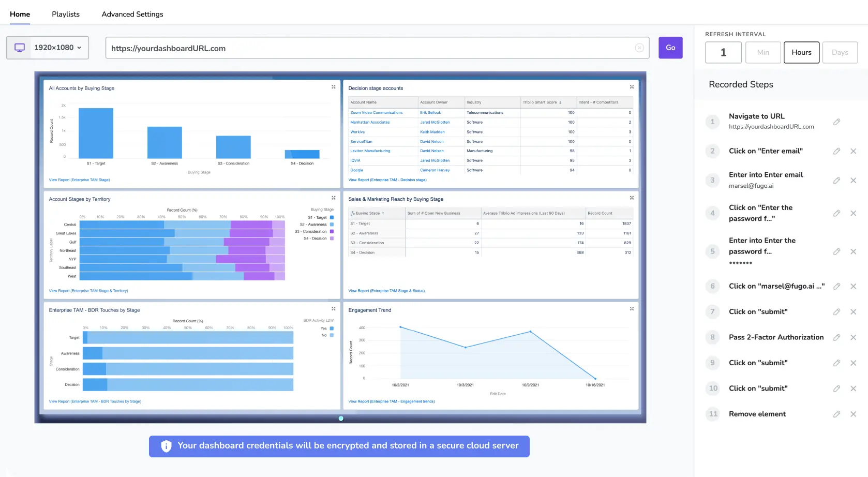Click the Google account row link
Image resolution: width=868 pixels, height=477 pixels.
[x=357, y=170]
